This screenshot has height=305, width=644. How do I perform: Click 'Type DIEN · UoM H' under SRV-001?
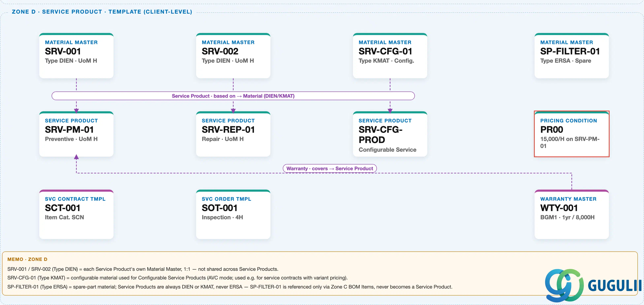71,61
